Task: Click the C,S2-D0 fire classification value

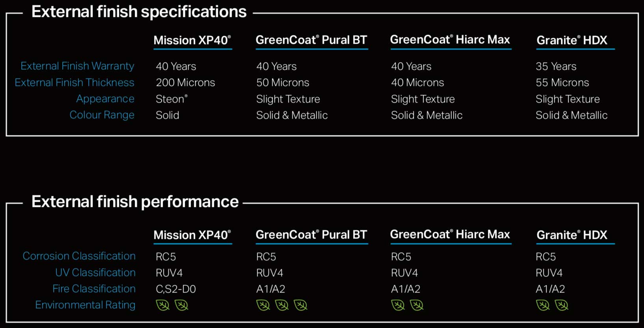Action: (x=176, y=289)
